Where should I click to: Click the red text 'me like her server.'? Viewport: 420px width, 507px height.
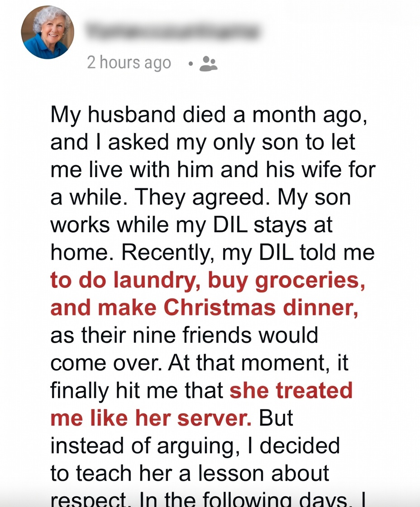click(x=151, y=418)
